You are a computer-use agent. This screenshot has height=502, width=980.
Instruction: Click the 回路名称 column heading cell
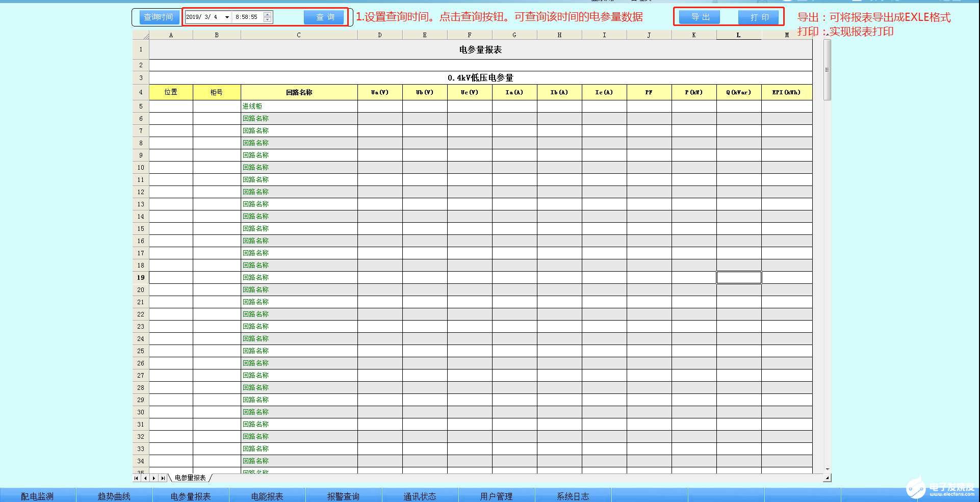[299, 92]
